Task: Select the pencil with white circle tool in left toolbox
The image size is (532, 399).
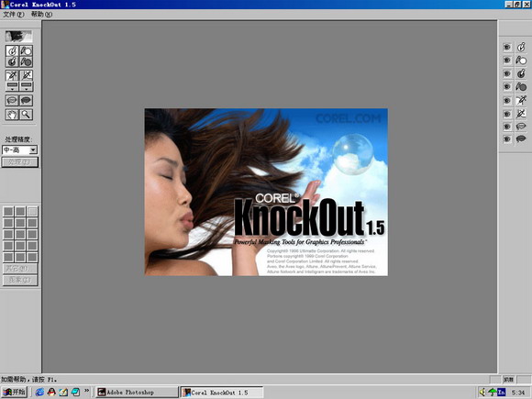Action: (26, 50)
